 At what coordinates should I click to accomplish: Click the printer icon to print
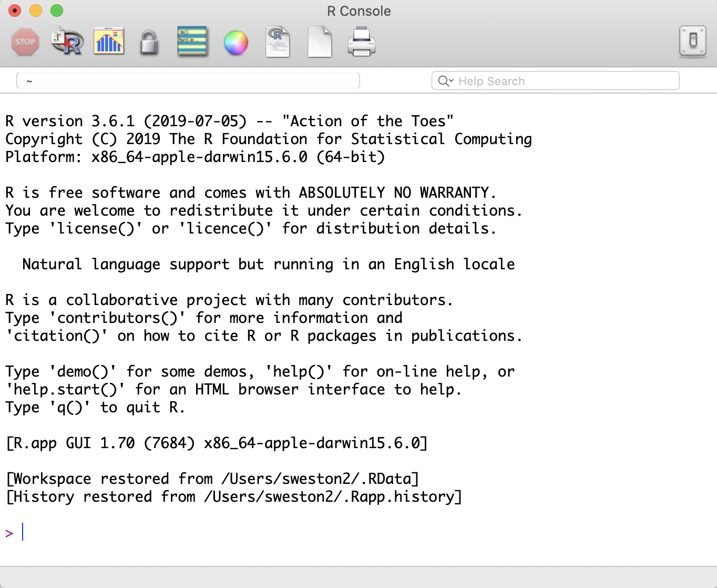361,42
